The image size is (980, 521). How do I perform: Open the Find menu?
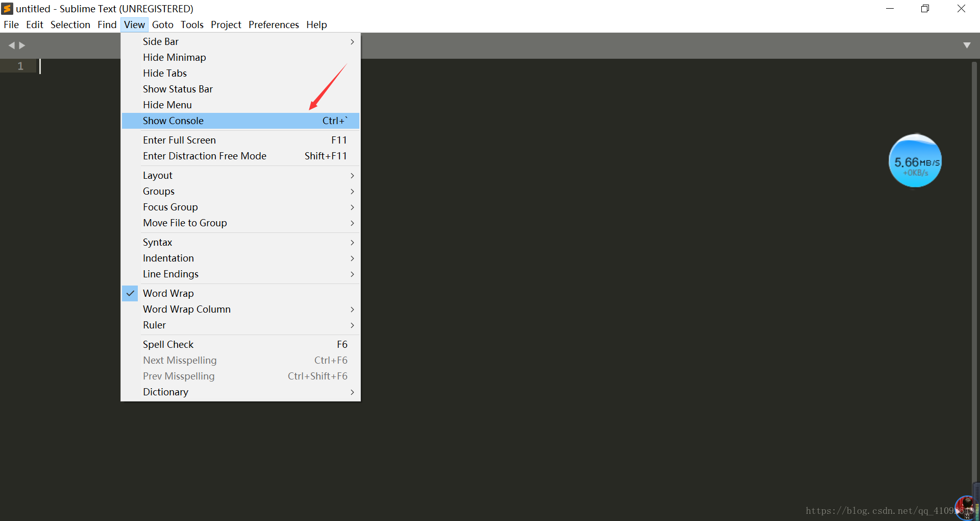coord(107,25)
